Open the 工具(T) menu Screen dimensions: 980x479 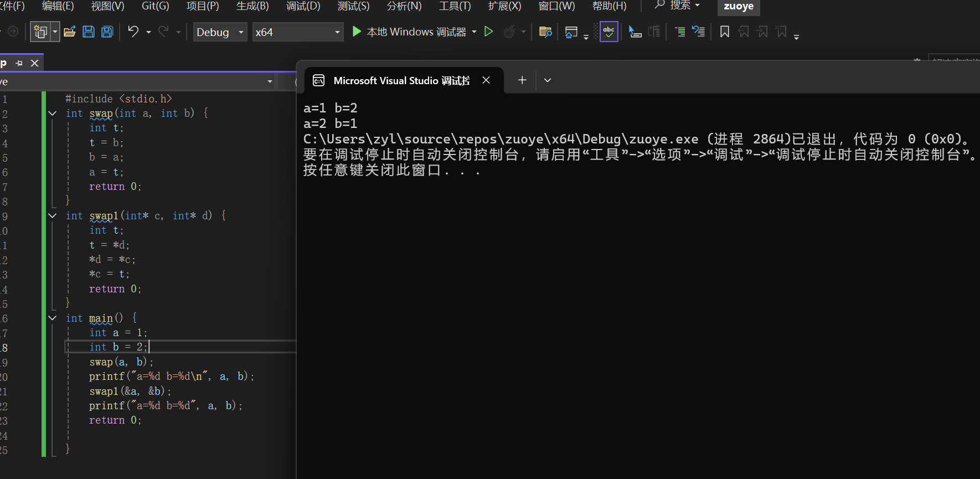click(455, 6)
